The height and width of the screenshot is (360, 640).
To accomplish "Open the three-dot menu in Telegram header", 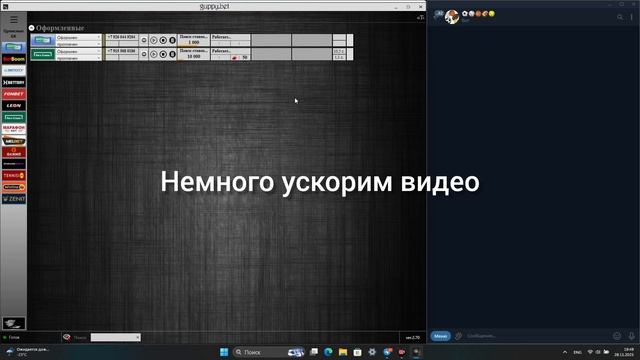I will (x=631, y=17).
